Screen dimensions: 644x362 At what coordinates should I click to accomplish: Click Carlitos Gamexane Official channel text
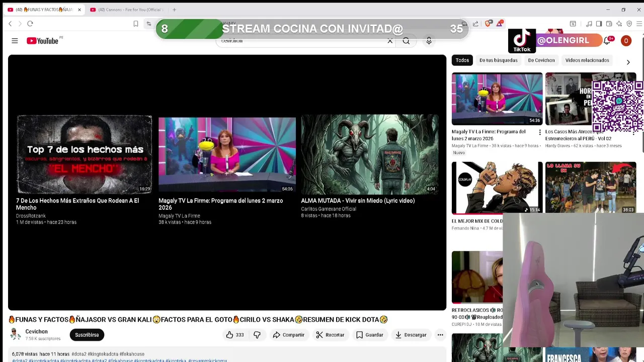click(329, 209)
